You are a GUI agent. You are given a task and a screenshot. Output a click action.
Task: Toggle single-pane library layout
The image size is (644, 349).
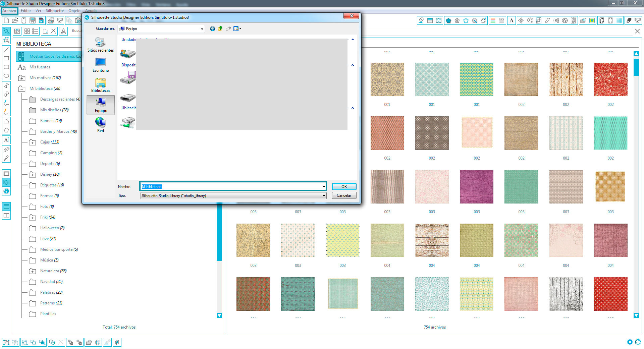click(6, 207)
